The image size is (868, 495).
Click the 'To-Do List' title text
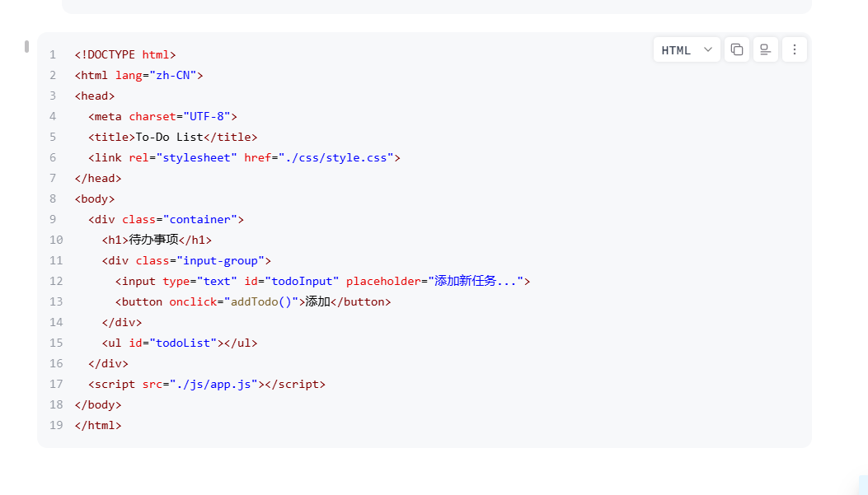coord(169,138)
